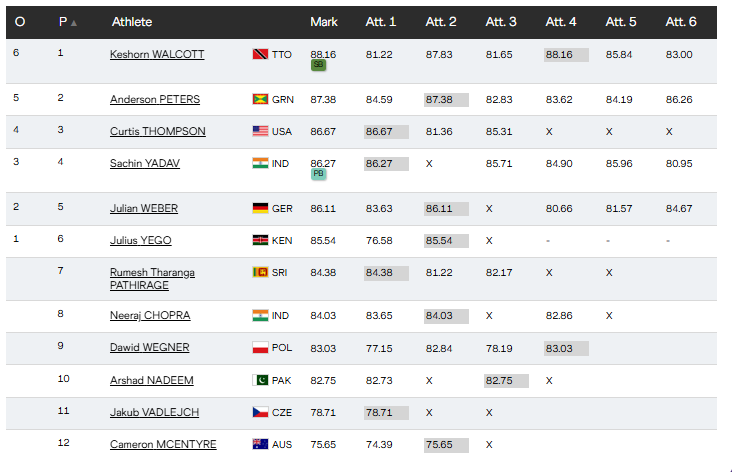Viewport: 732px width, 472px height.
Task: Open Keshorn WALCOTT's athlete profile
Action: [x=157, y=54]
